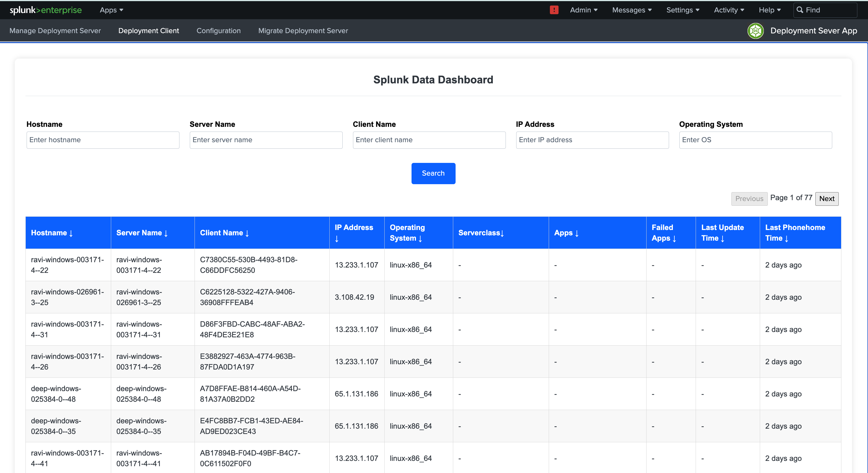The width and height of the screenshot is (868, 473).
Task: Expand the Activity dropdown
Action: 729,10
